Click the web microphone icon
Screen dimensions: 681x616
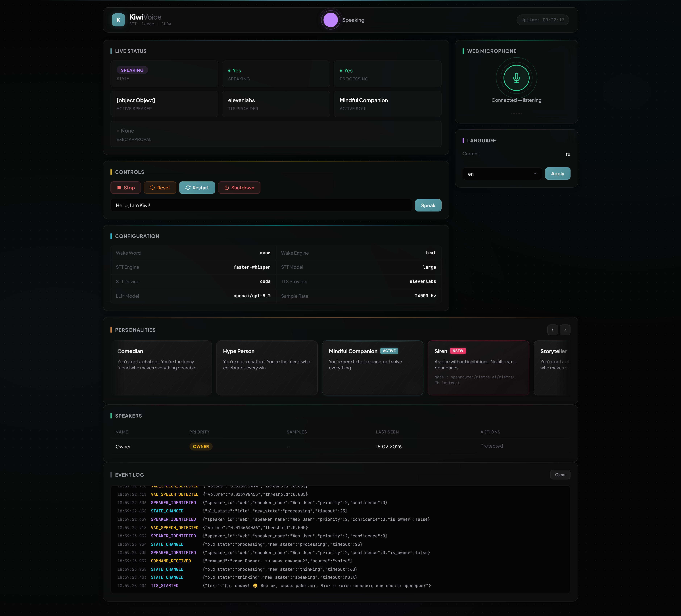pos(516,78)
